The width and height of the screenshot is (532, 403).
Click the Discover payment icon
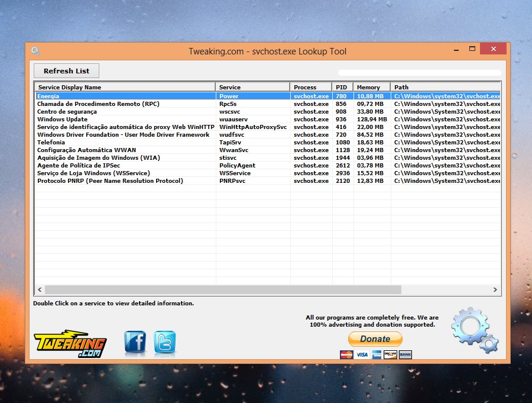pos(390,354)
